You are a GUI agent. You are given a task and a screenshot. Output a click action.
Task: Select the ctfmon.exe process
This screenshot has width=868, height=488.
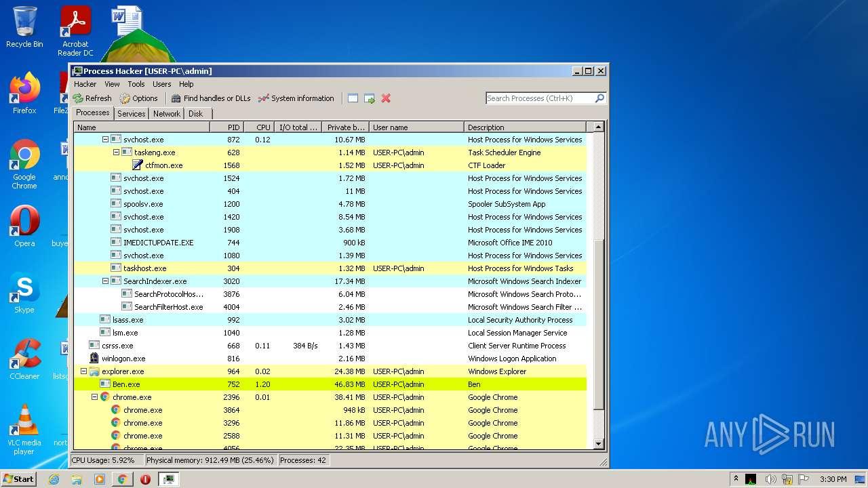pos(330,165)
